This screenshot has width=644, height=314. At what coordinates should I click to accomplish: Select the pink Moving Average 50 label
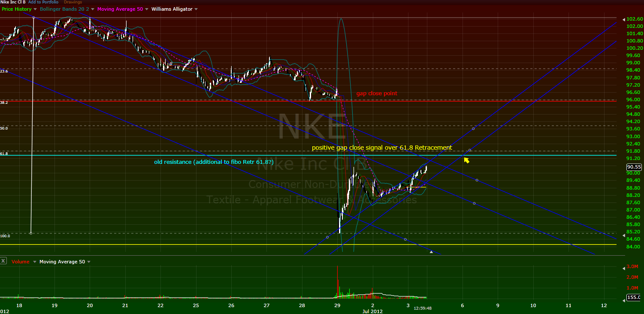pyautogui.click(x=120, y=9)
